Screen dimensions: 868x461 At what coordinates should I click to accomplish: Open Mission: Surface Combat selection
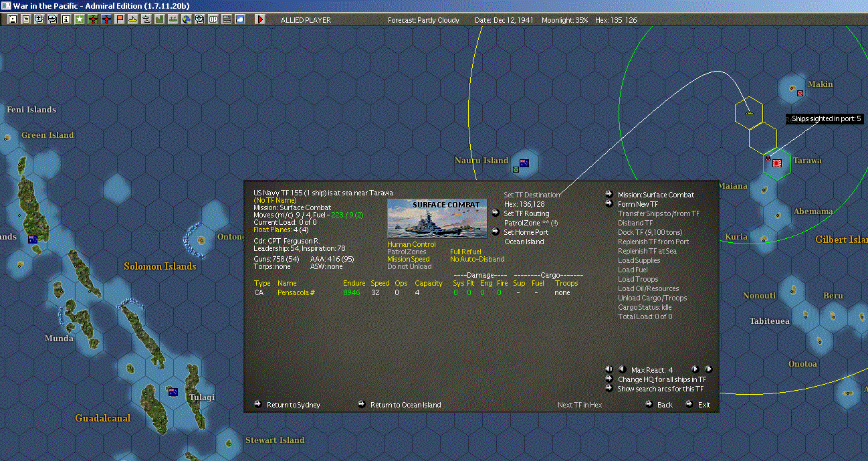[x=656, y=195]
